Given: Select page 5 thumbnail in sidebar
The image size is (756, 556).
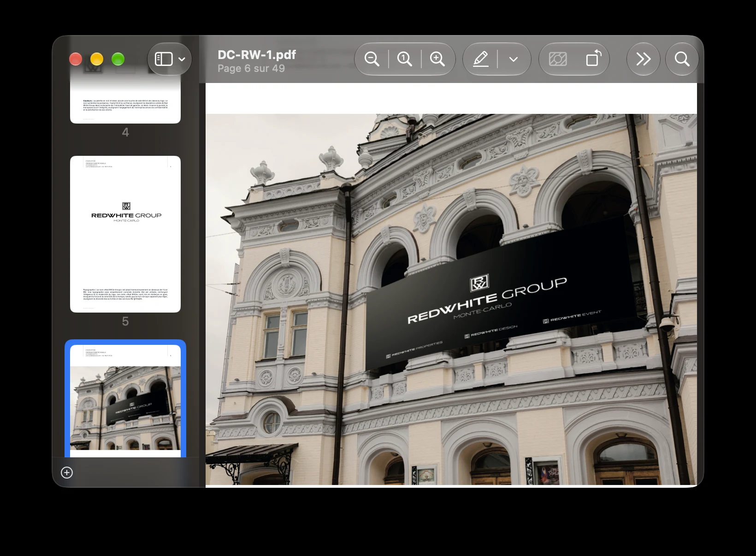Looking at the screenshot, I should click(125, 234).
